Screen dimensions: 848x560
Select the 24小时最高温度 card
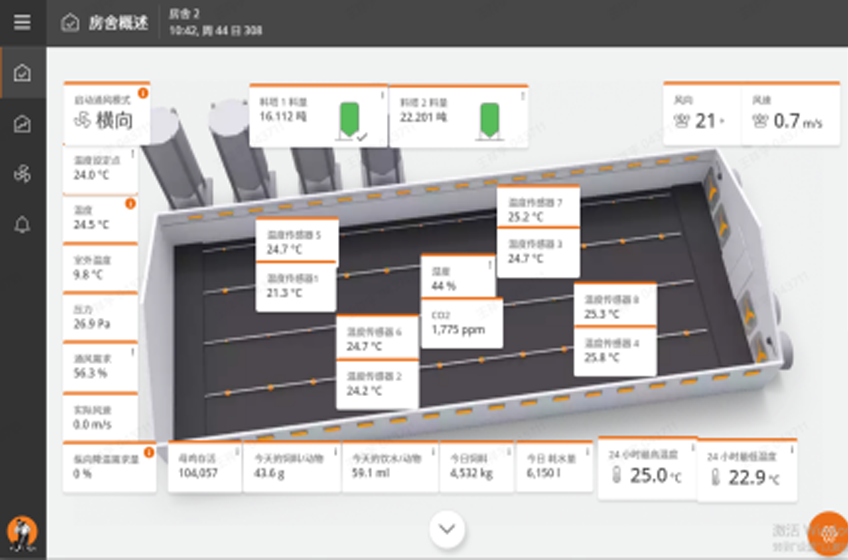pos(644,466)
